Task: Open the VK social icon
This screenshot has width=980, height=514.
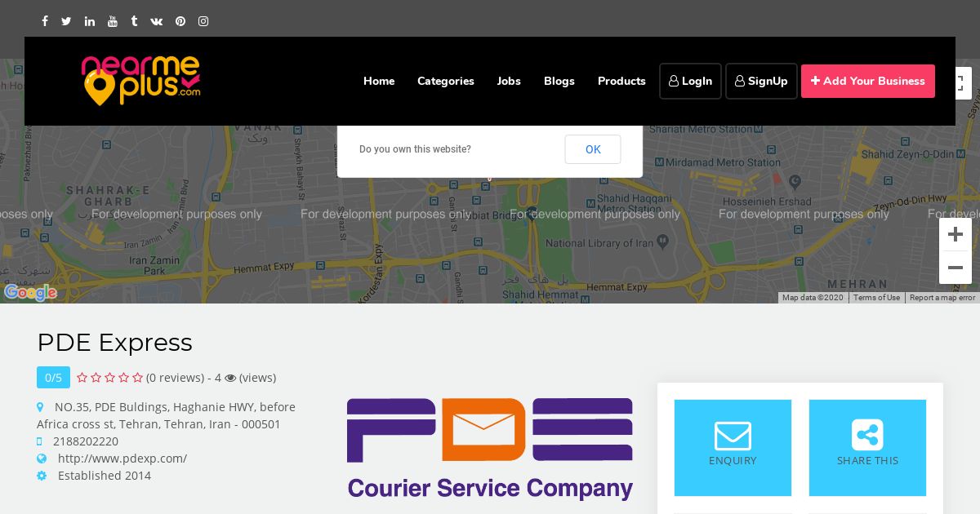Action: [x=157, y=21]
